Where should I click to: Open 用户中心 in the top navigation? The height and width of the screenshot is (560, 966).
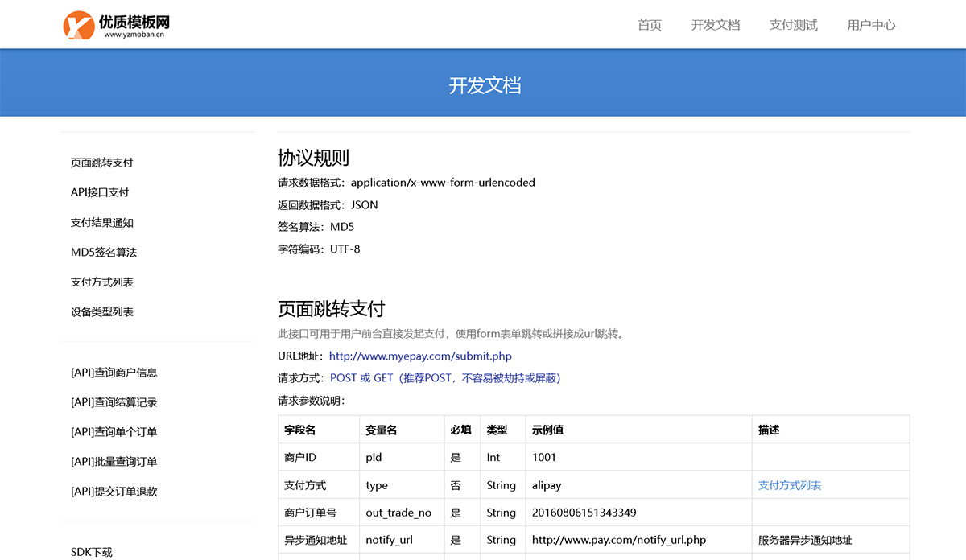(x=871, y=25)
